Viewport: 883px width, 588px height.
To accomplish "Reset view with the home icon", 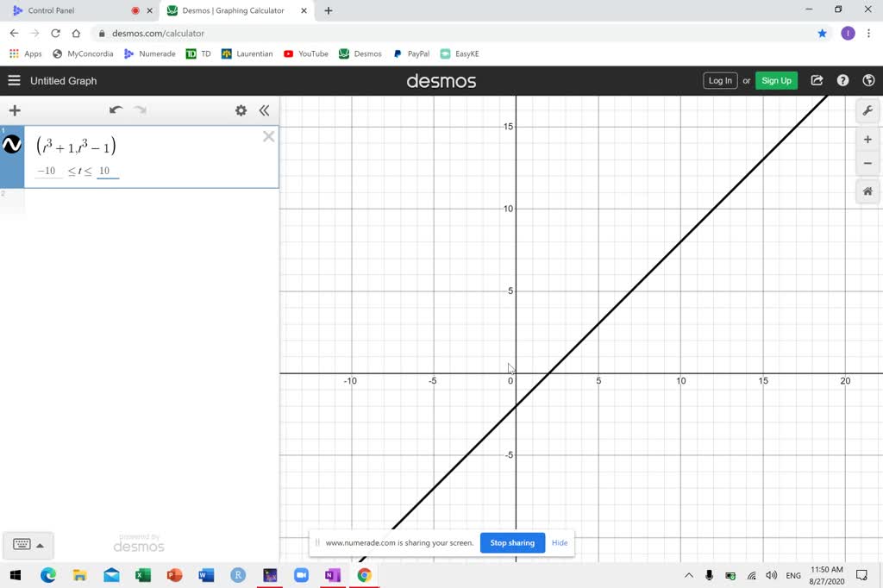I will click(867, 191).
